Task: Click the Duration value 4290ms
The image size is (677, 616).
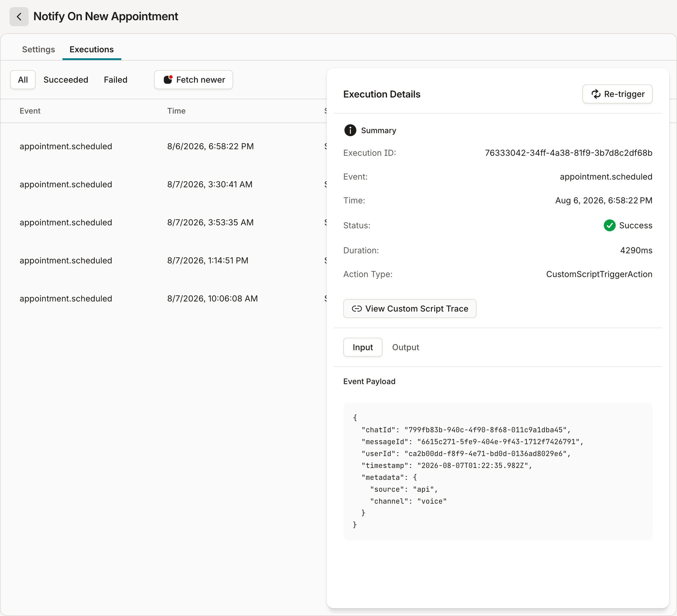Action: (x=636, y=250)
